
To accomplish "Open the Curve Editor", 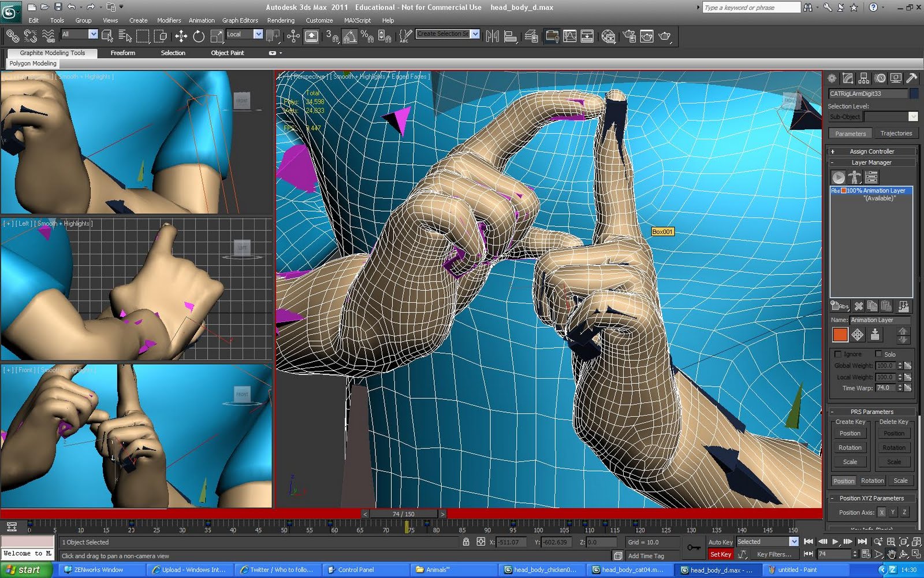I will (x=569, y=36).
